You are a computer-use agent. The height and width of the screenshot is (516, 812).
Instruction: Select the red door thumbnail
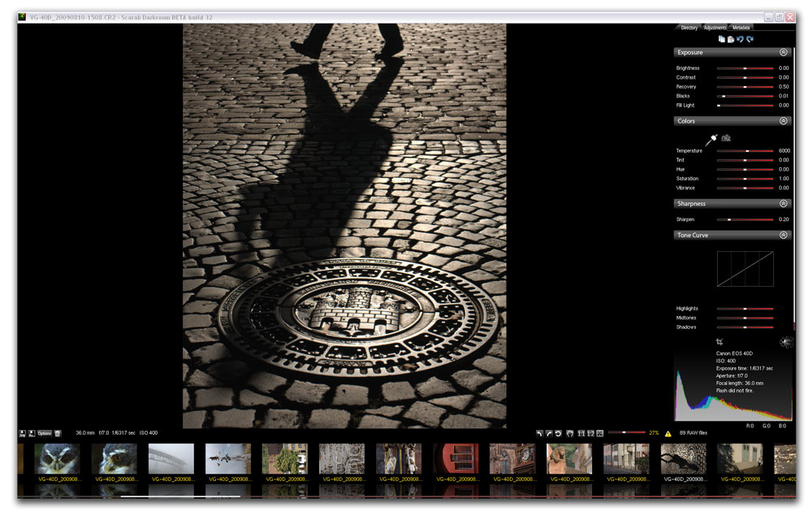point(456,458)
